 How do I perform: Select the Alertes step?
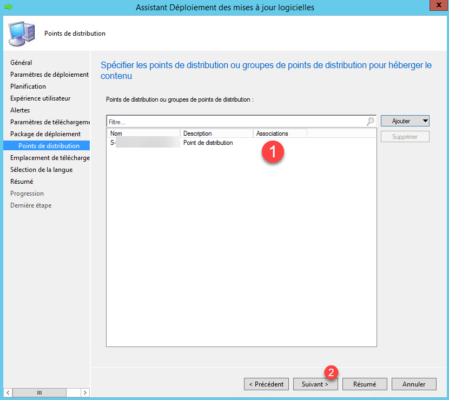(20, 110)
